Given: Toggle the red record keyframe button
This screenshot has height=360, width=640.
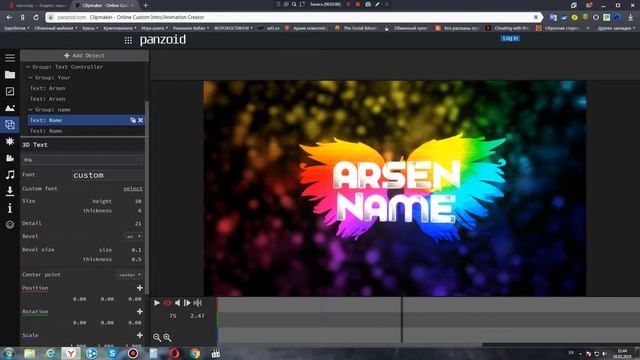Looking at the screenshot, I should point(167,303).
